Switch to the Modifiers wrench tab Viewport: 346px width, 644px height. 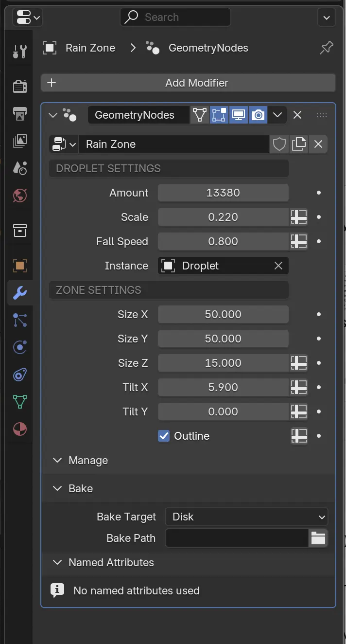[20, 293]
